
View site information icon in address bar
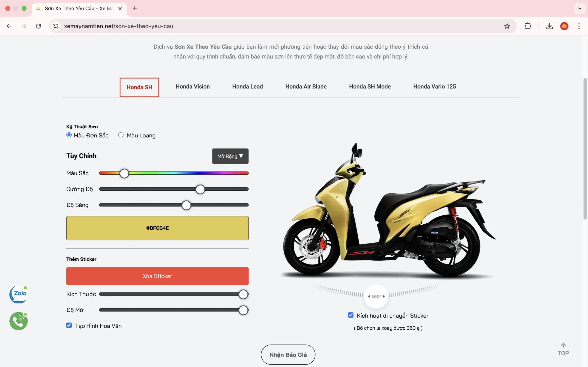[56, 26]
